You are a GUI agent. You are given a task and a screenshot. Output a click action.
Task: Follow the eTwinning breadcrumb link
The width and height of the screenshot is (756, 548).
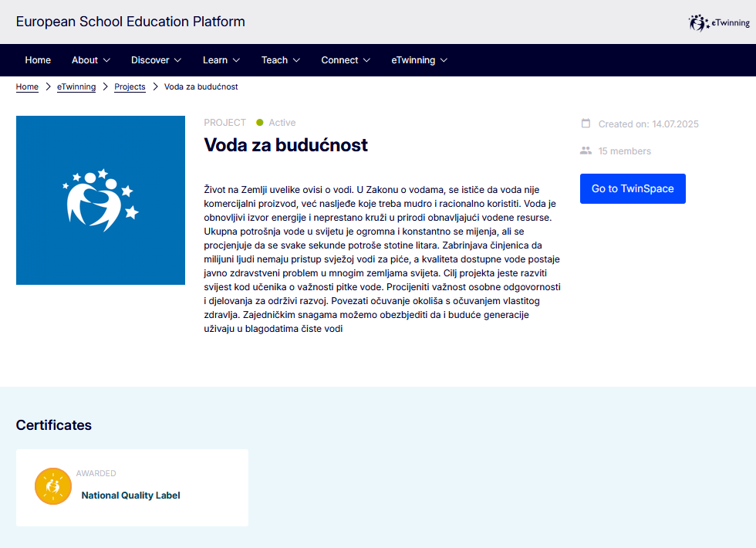click(76, 86)
